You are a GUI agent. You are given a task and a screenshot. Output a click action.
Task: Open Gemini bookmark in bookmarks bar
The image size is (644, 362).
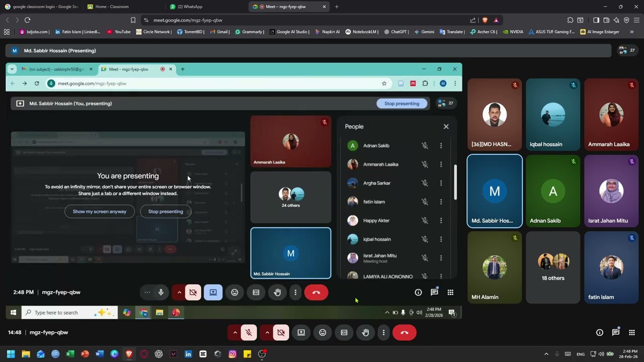point(424,32)
